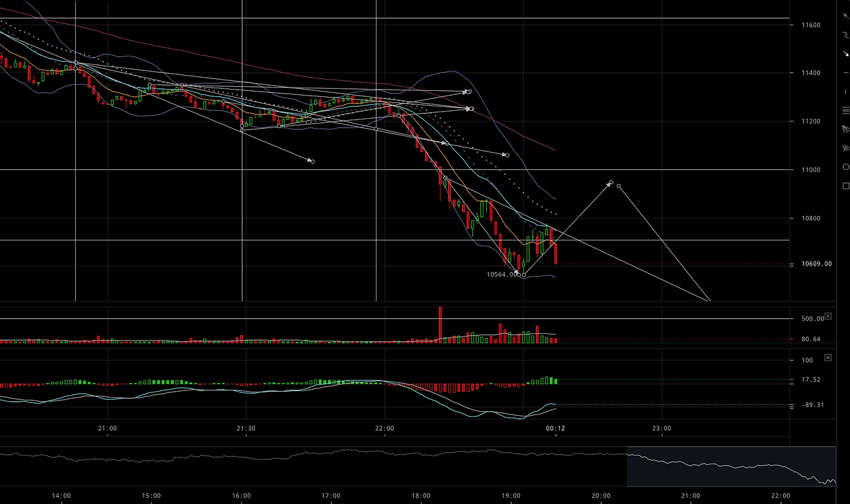Click 18:00 on the navigator timeline
850x504 pixels.
pyautogui.click(x=421, y=495)
